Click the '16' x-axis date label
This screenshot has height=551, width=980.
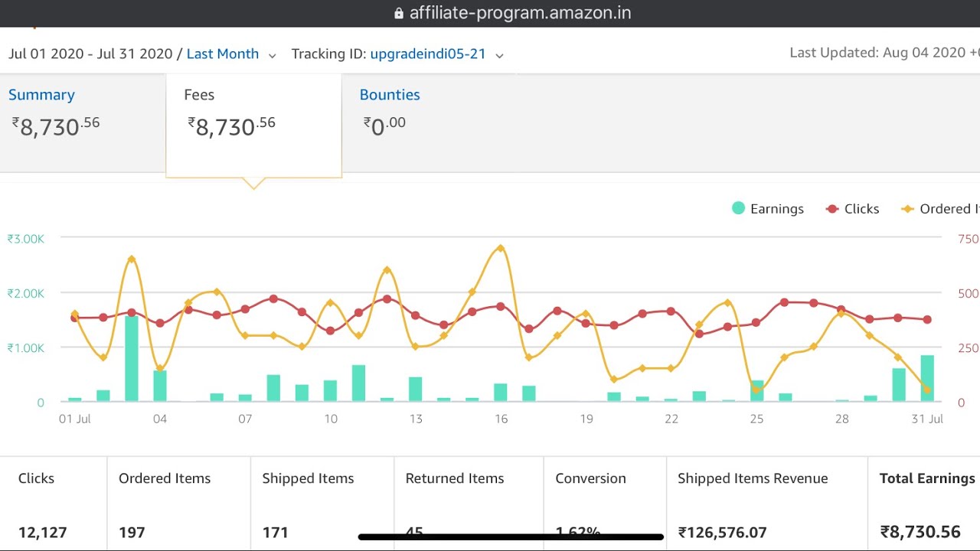click(501, 419)
